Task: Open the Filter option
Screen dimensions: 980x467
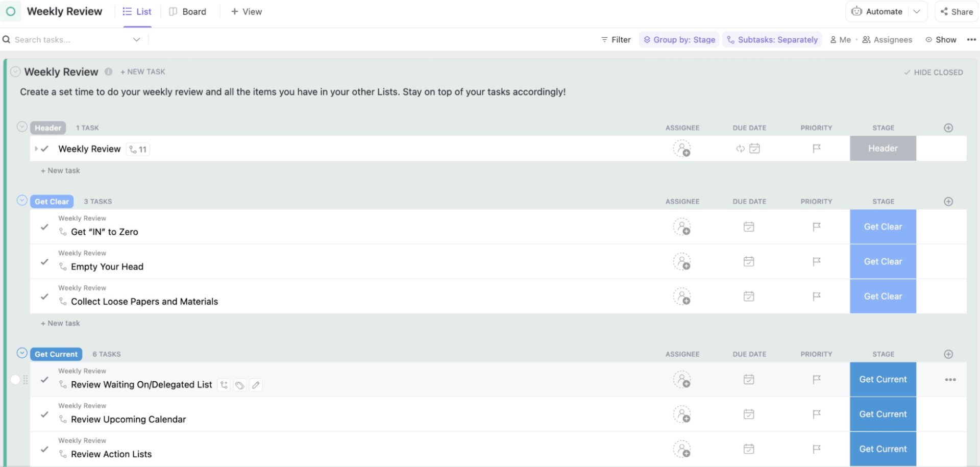Action: [616, 40]
